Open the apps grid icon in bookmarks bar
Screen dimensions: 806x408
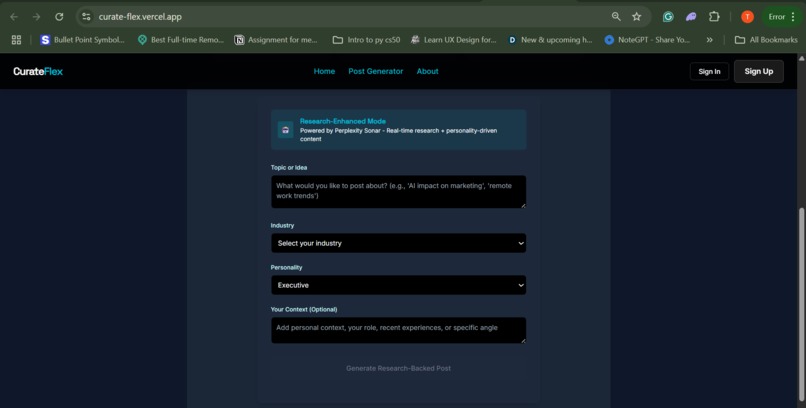click(x=16, y=40)
